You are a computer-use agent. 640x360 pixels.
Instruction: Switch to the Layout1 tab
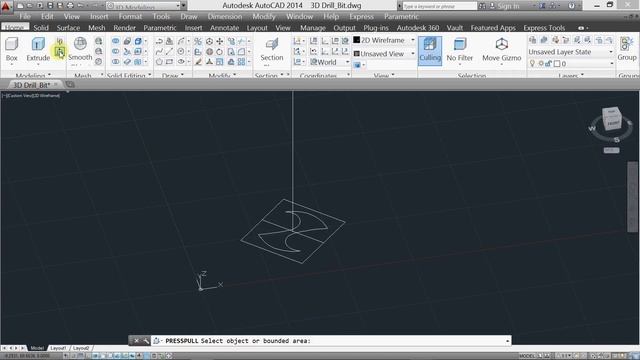point(58,348)
